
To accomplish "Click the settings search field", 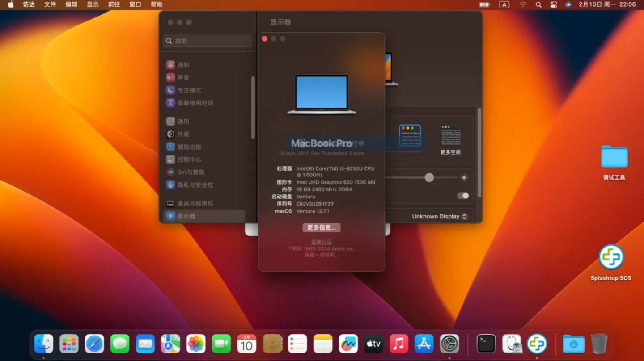I will click(x=207, y=41).
